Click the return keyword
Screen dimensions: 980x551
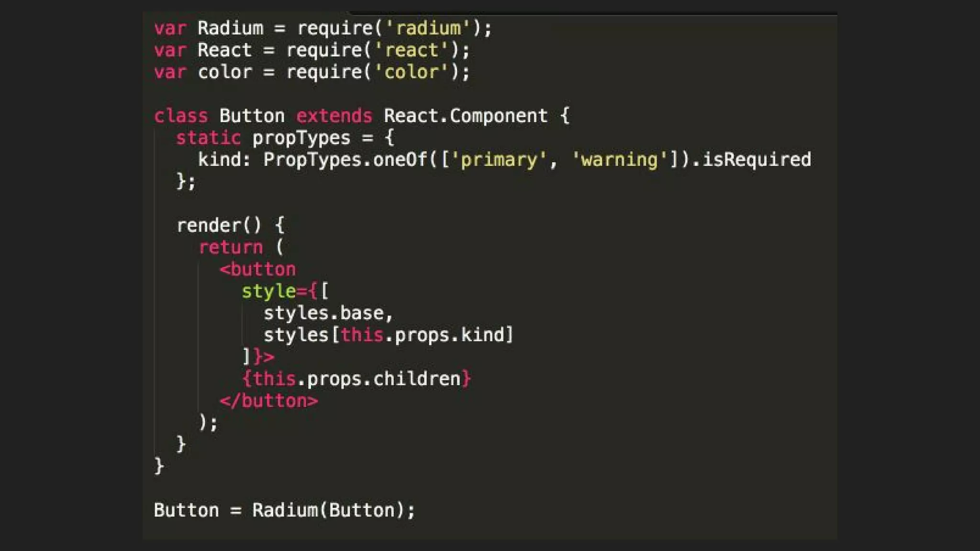[231, 247]
